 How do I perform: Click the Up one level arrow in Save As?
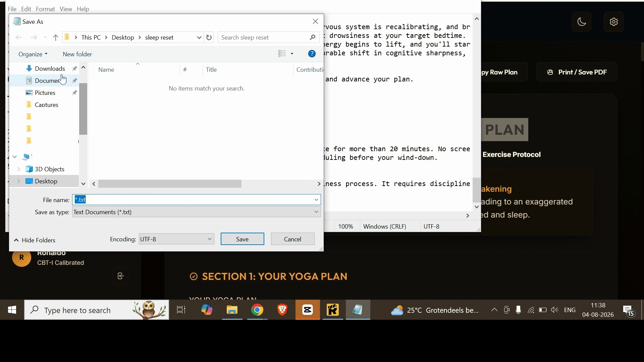coord(56,38)
